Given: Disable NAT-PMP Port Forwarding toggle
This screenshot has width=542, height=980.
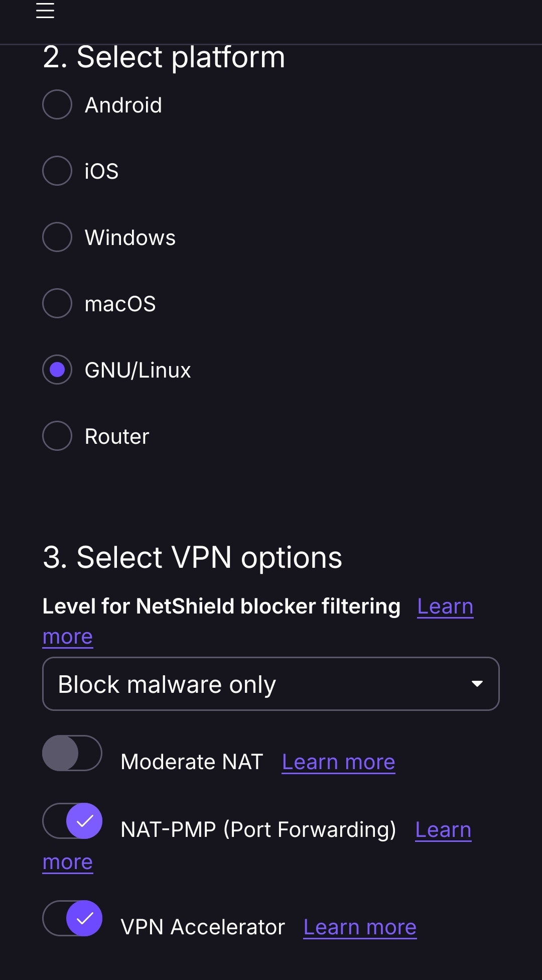Looking at the screenshot, I should coord(72,821).
